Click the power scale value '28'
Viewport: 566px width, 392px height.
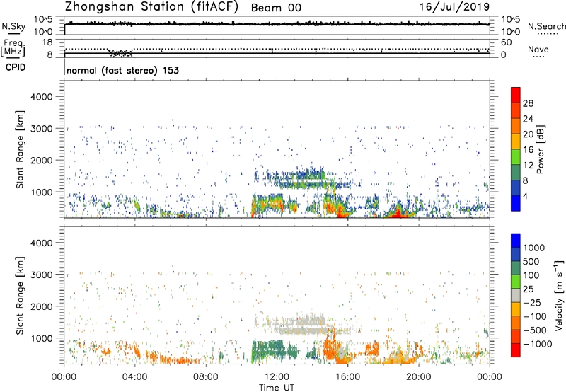point(528,103)
